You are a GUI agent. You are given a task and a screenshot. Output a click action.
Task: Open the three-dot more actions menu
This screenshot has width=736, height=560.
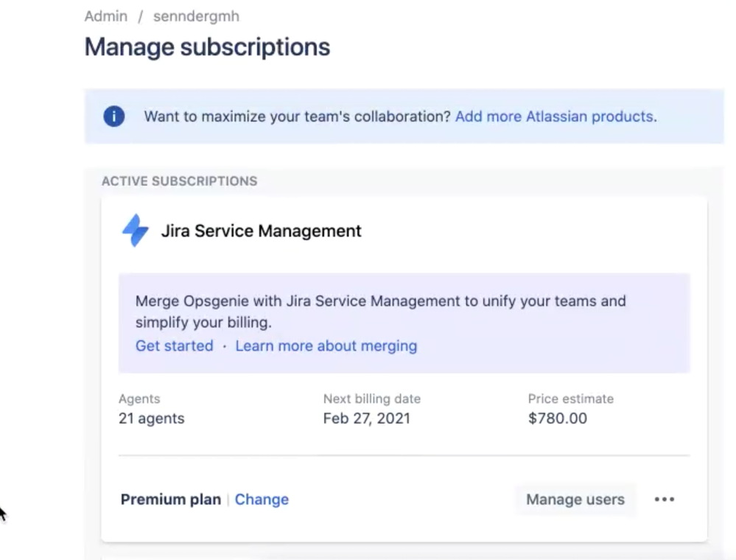[x=665, y=500]
